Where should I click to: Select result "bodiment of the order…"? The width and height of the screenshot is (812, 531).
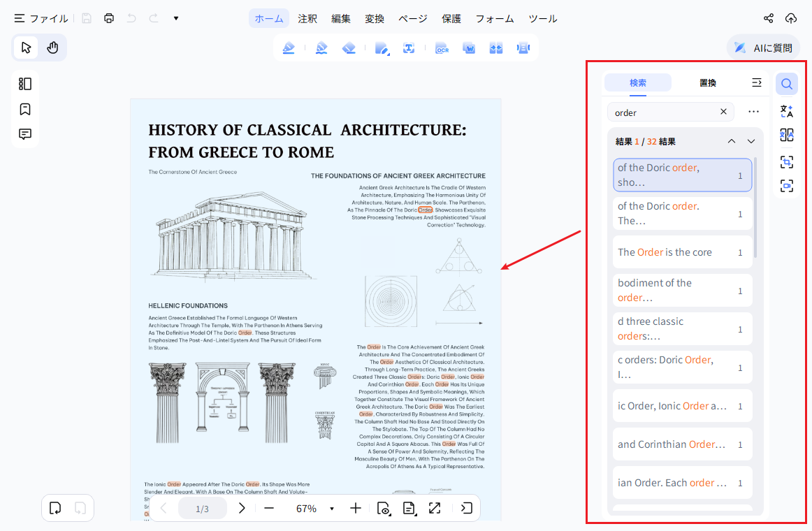(683, 291)
